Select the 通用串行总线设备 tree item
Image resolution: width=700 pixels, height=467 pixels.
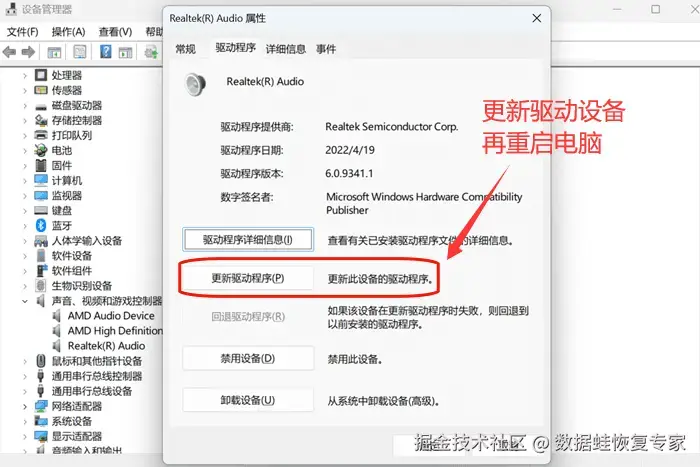(x=92, y=391)
